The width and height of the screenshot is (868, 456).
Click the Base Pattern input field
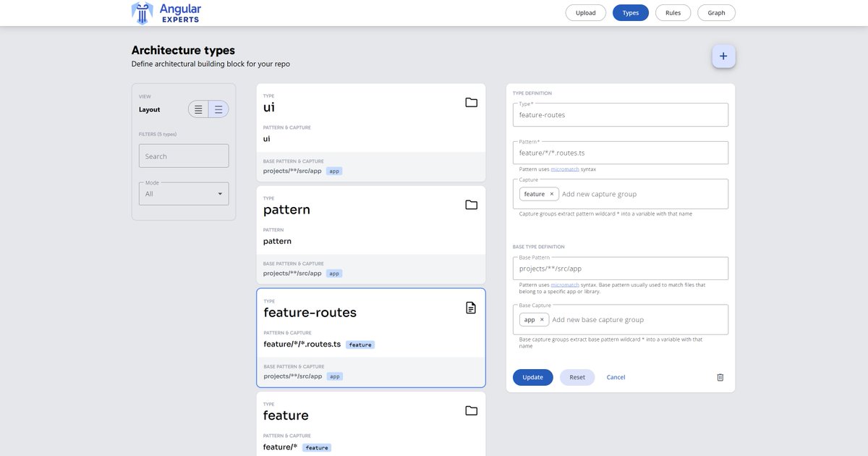[621, 269]
